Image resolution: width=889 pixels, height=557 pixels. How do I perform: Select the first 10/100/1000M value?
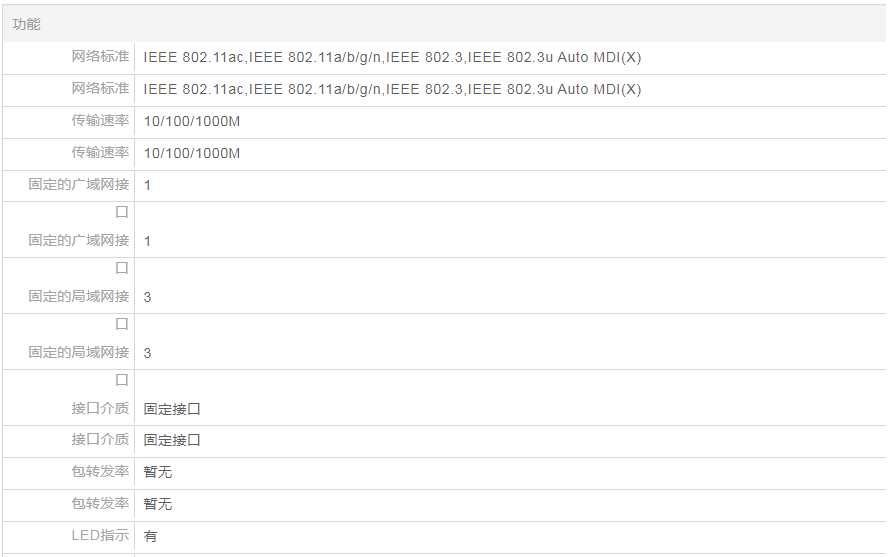coord(192,122)
